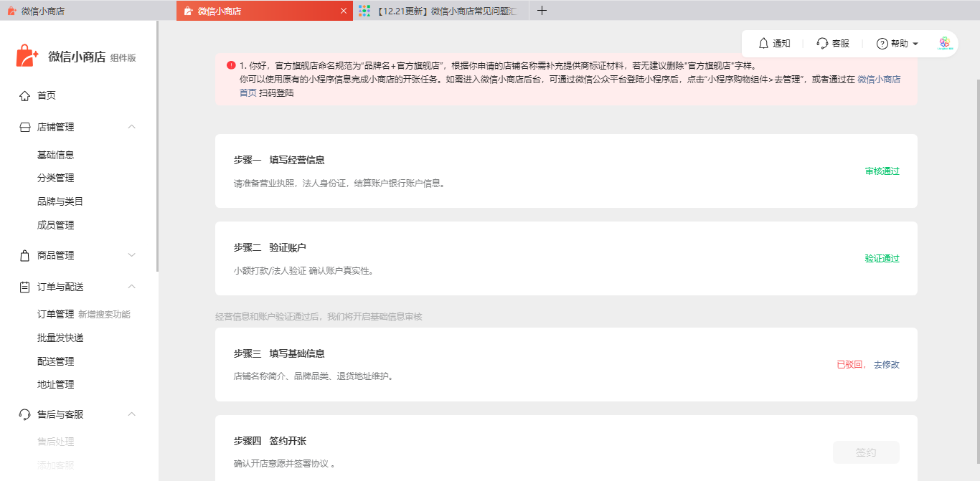Viewport: 980px width, 481px height.
Task: Click the disabled 签约 button
Action: click(866, 452)
